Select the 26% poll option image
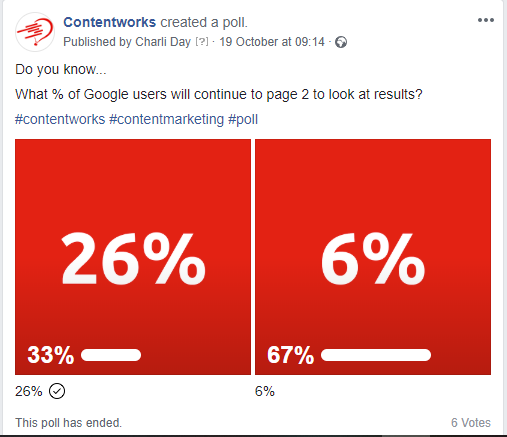This screenshot has width=507, height=437. click(133, 257)
